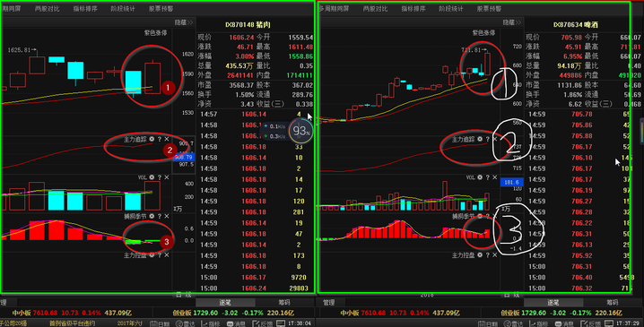Viewport: 644px width, 327px height.
Task: Collapse left quote panel via 隐藏>>
Action: [x=184, y=22]
